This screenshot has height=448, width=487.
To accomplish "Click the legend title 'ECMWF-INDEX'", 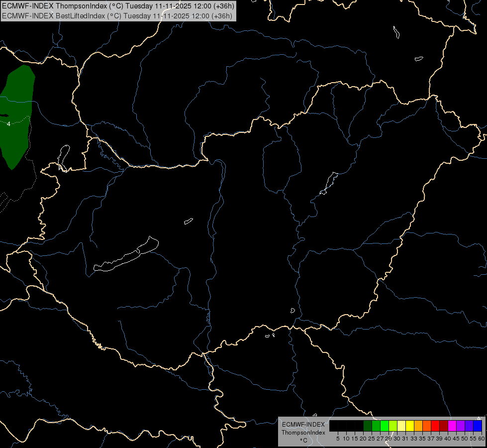I will tap(303, 425).
